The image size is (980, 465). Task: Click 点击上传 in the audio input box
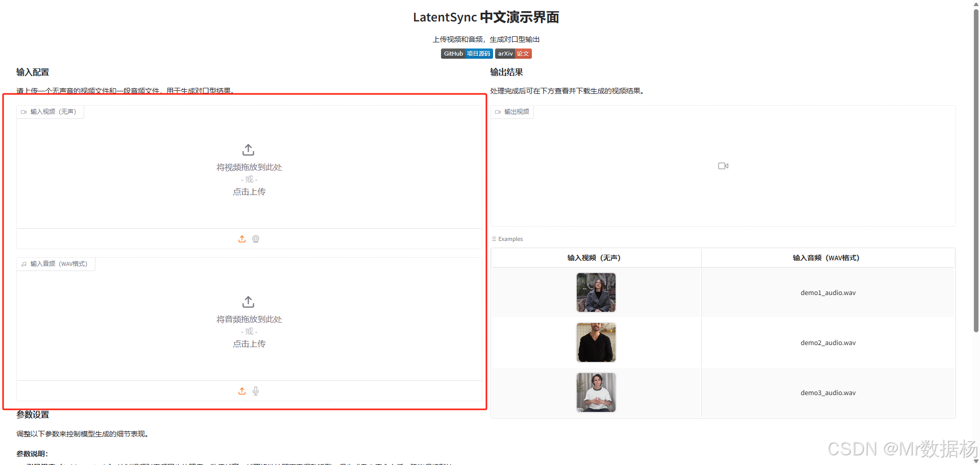(x=249, y=344)
